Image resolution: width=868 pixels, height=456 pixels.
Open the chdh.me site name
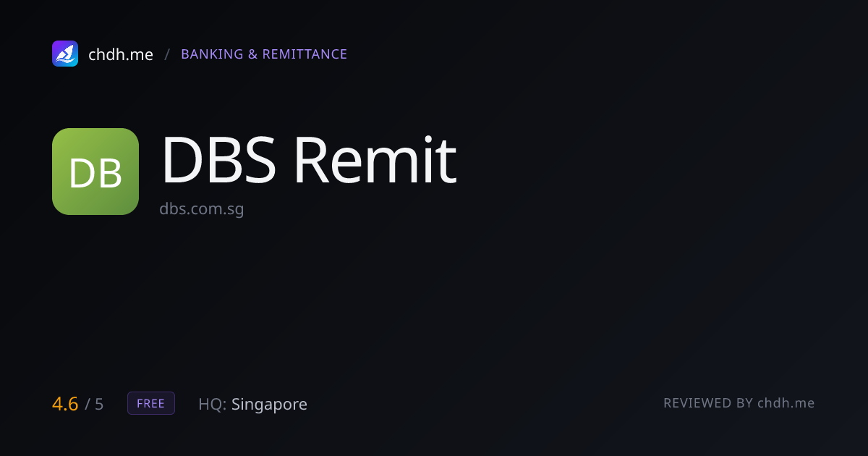pyautogui.click(x=121, y=54)
